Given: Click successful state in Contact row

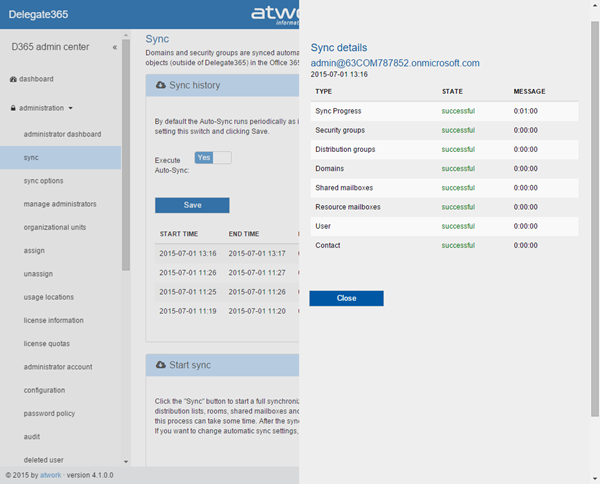Looking at the screenshot, I should tap(458, 245).
